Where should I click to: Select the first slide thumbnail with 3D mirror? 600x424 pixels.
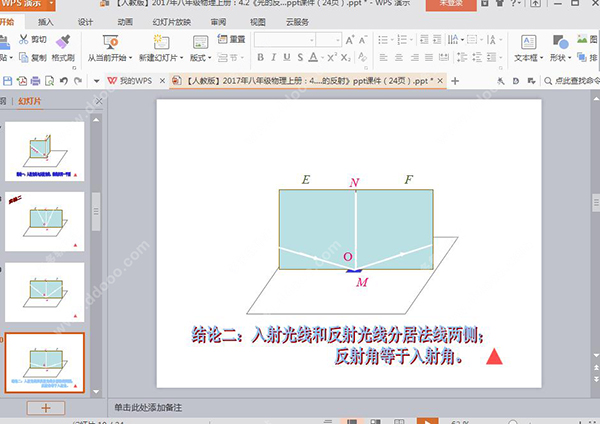45,151
